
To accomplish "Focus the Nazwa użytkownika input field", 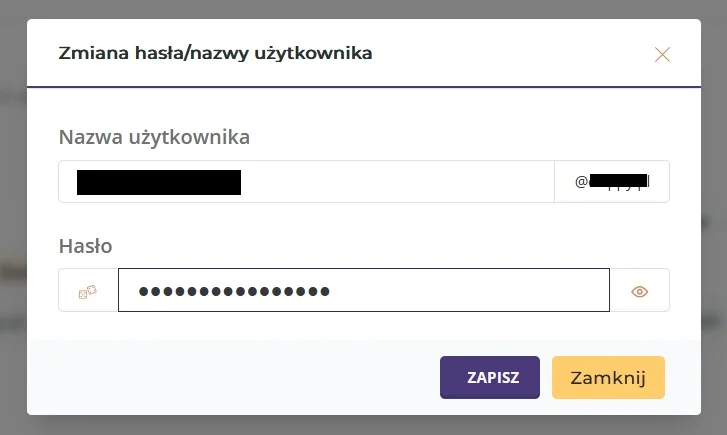I will click(x=306, y=181).
